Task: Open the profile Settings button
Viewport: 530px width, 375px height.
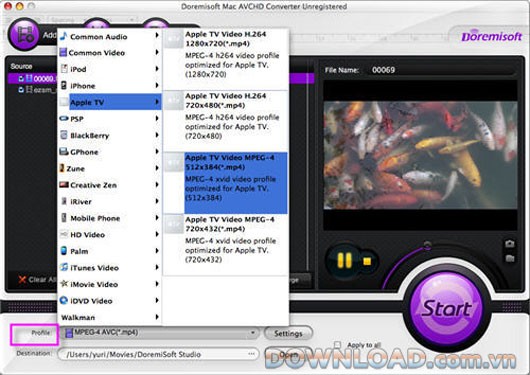Action: pos(288,333)
